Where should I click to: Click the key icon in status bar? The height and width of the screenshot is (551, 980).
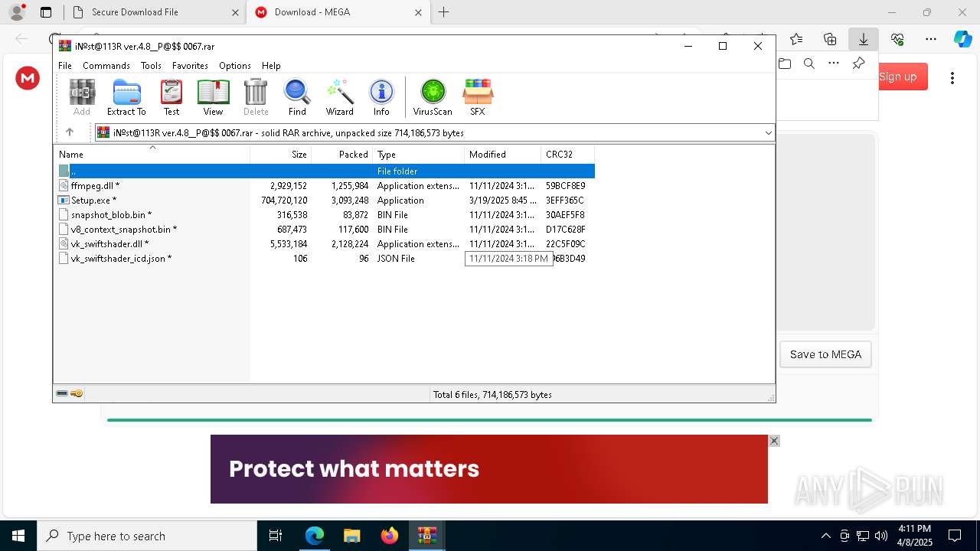click(x=77, y=393)
